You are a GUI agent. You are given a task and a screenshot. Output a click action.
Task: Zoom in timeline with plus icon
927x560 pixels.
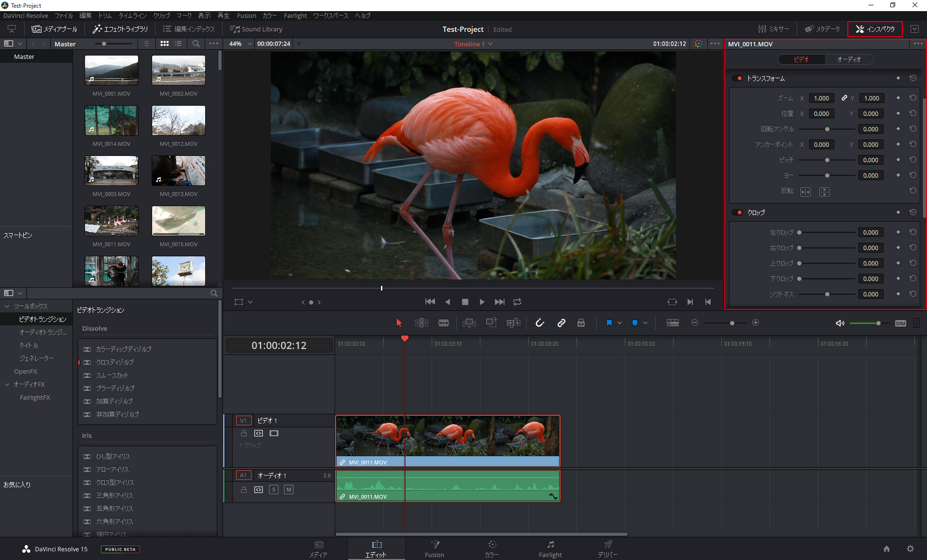(x=756, y=322)
